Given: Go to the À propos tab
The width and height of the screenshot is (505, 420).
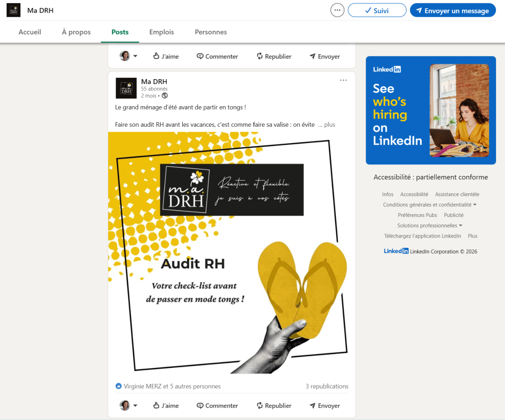Looking at the screenshot, I should (x=76, y=32).
